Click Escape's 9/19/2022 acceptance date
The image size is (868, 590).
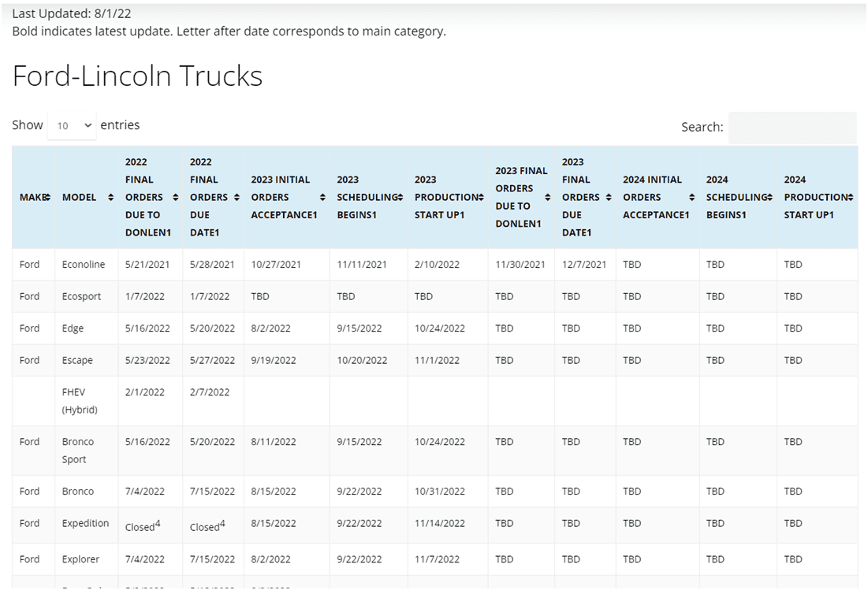274,361
